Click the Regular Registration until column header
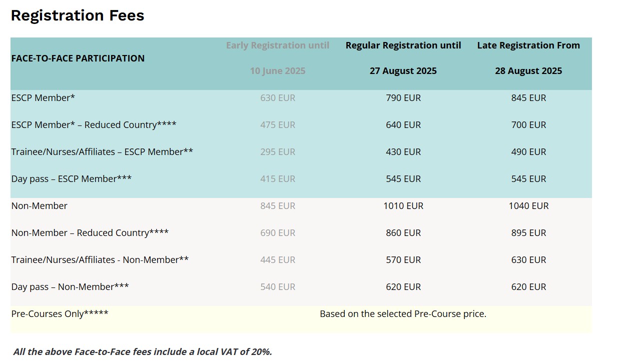 403,58
